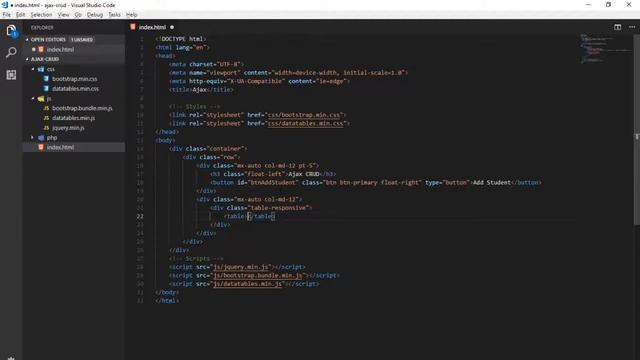Click the unsaved dot on index.html tab

coord(172,27)
